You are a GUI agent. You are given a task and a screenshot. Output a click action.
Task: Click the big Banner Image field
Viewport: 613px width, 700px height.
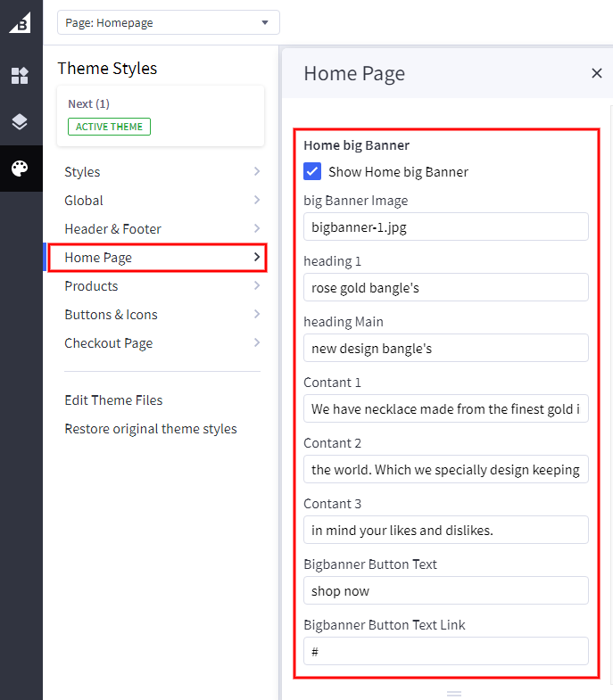445,226
